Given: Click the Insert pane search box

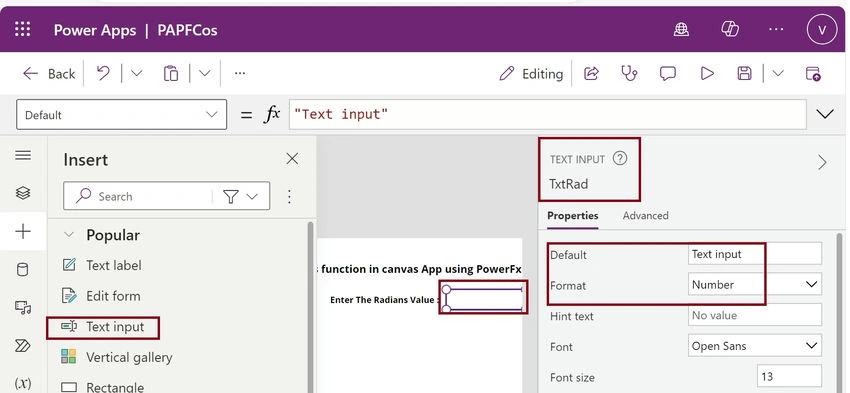Looking at the screenshot, I should (x=138, y=196).
